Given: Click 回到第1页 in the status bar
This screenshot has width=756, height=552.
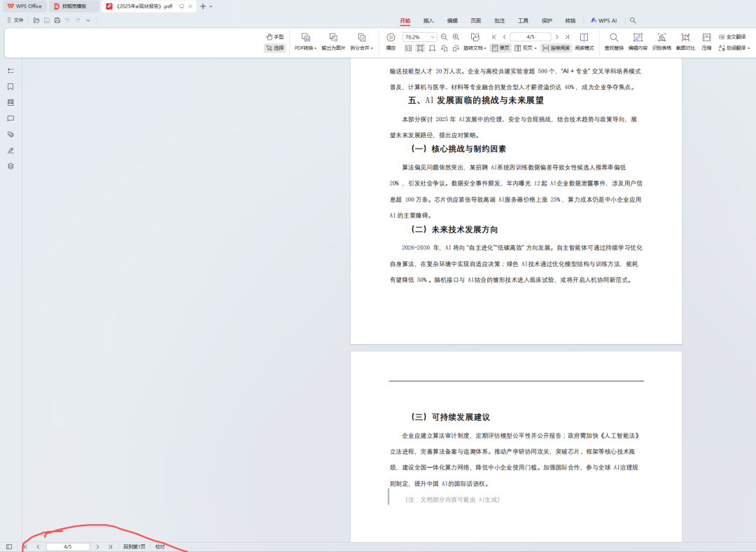Looking at the screenshot, I should [x=134, y=546].
